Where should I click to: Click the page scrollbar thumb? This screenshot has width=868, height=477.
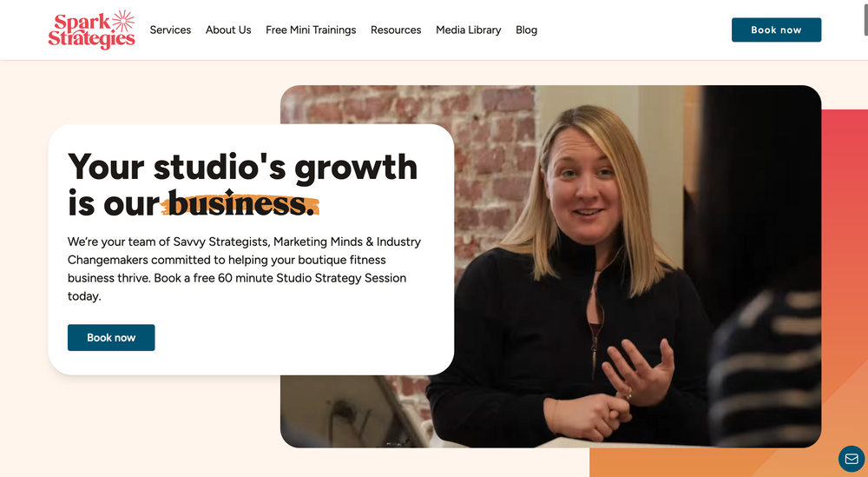[865, 17]
